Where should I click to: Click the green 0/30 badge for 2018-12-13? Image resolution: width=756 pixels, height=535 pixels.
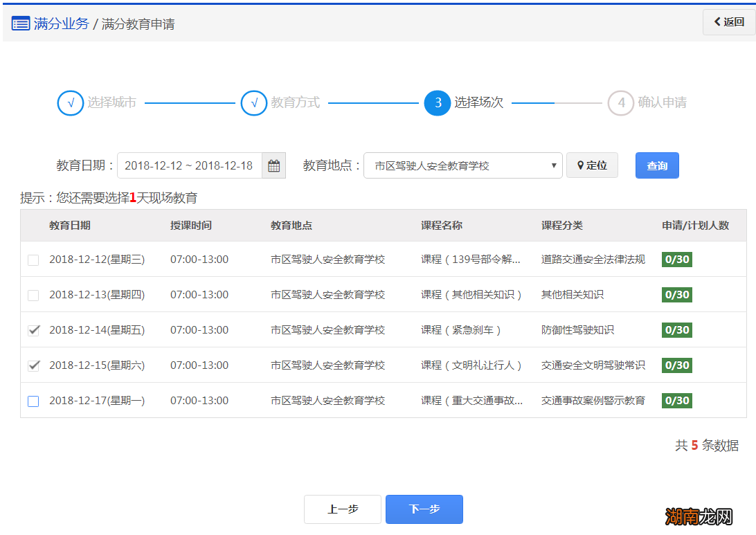(x=676, y=295)
